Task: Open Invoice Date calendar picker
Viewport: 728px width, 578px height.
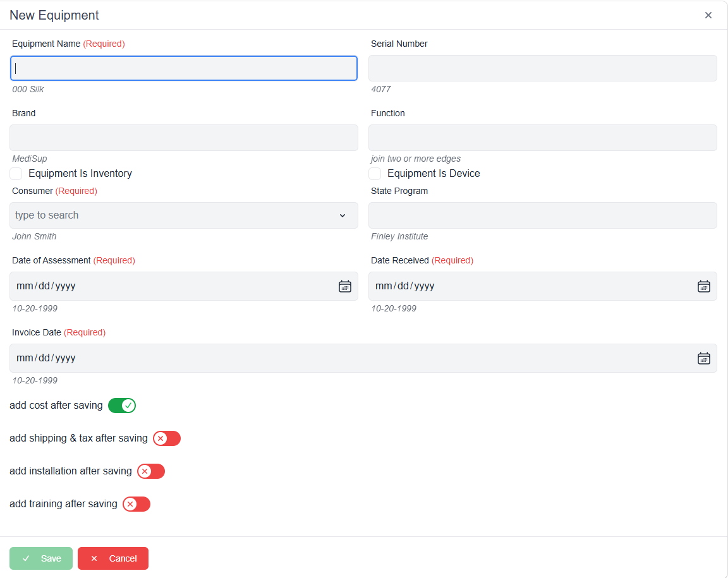Action: [x=704, y=358]
